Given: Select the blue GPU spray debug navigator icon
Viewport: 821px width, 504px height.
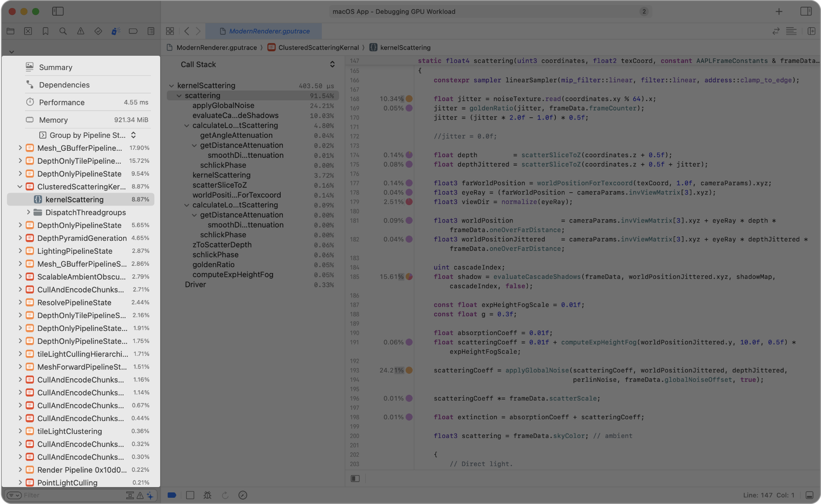Looking at the screenshot, I should click(116, 31).
